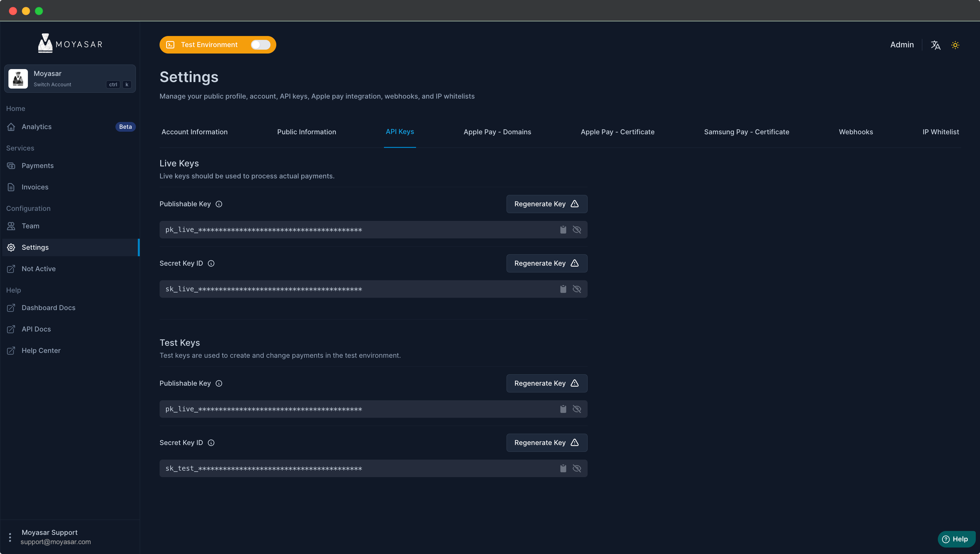The image size is (980, 554).
Task: Click the language translate icon
Action: coord(936,44)
